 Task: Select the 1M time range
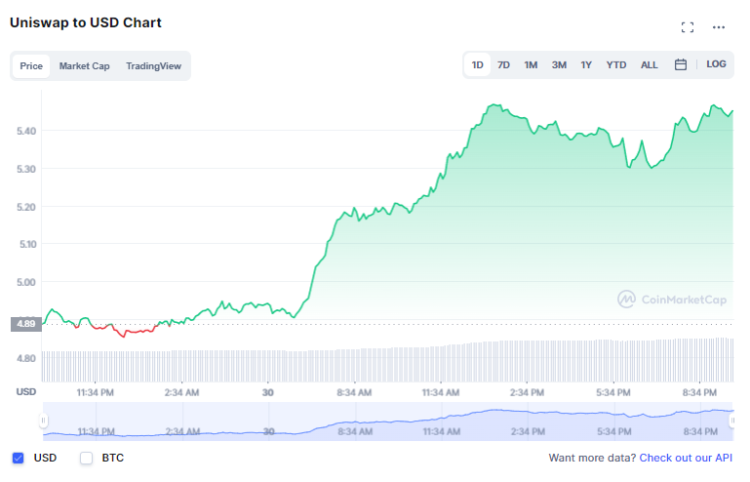[530, 65]
